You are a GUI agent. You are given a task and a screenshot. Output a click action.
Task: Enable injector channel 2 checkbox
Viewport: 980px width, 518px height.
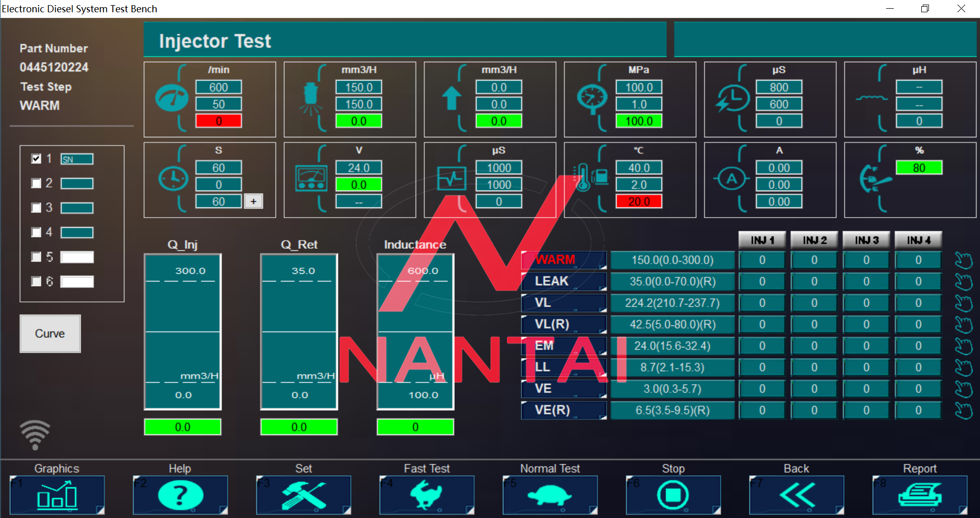[x=36, y=183]
